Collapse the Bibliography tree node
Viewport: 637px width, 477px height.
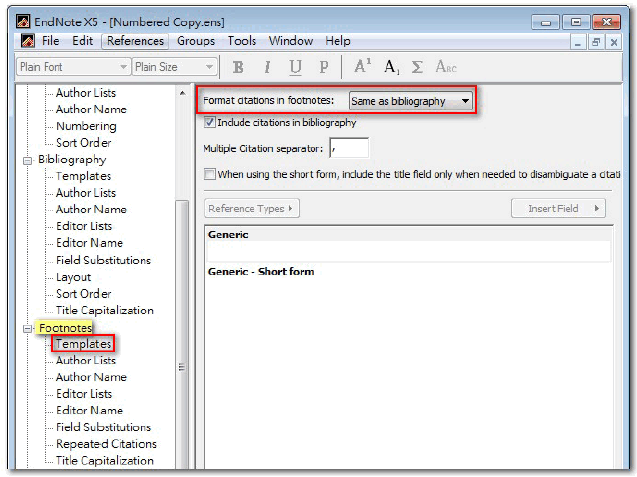[27, 160]
